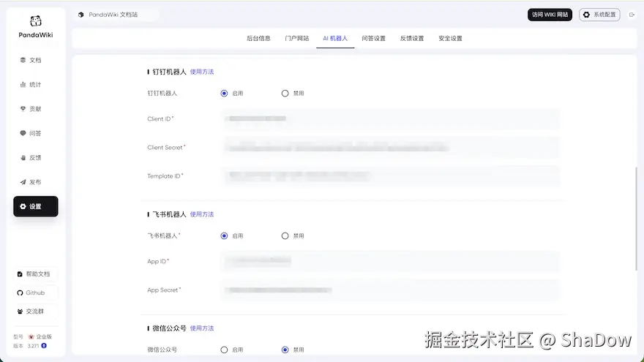Click the 企业版 edition label

(x=44, y=336)
